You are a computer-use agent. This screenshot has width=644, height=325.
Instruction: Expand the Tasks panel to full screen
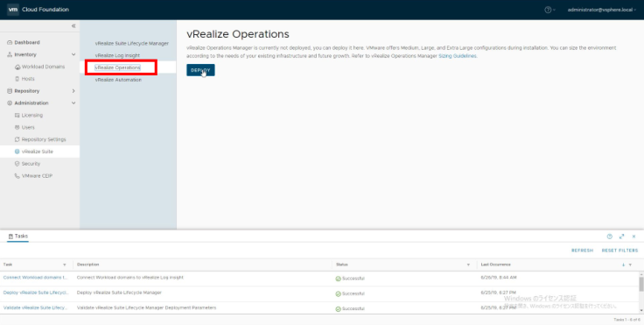pyautogui.click(x=622, y=237)
